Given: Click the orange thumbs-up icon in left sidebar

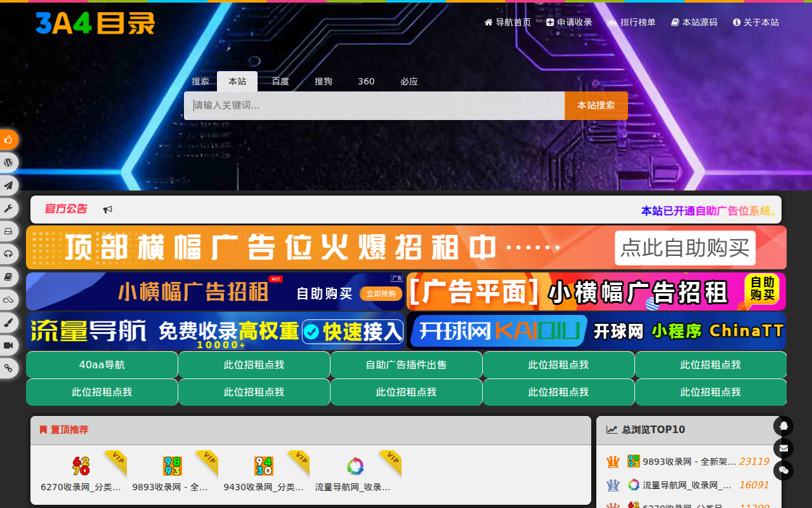Looking at the screenshot, I should [x=8, y=139].
